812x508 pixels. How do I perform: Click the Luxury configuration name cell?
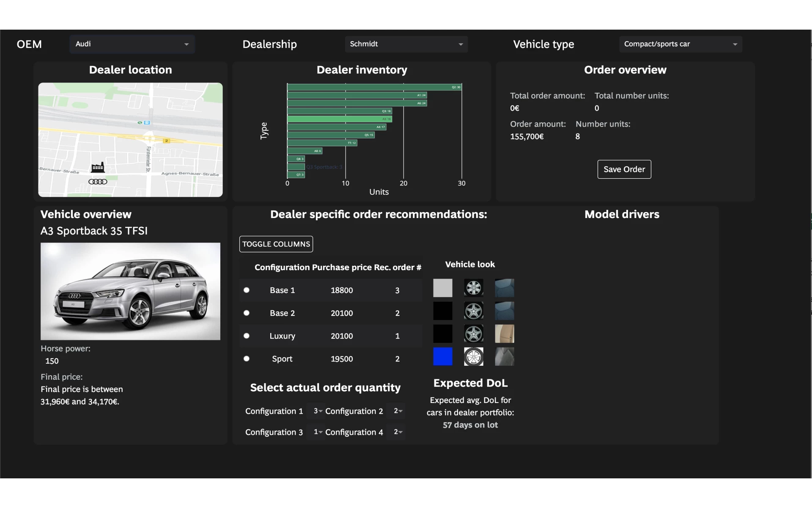click(x=282, y=336)
